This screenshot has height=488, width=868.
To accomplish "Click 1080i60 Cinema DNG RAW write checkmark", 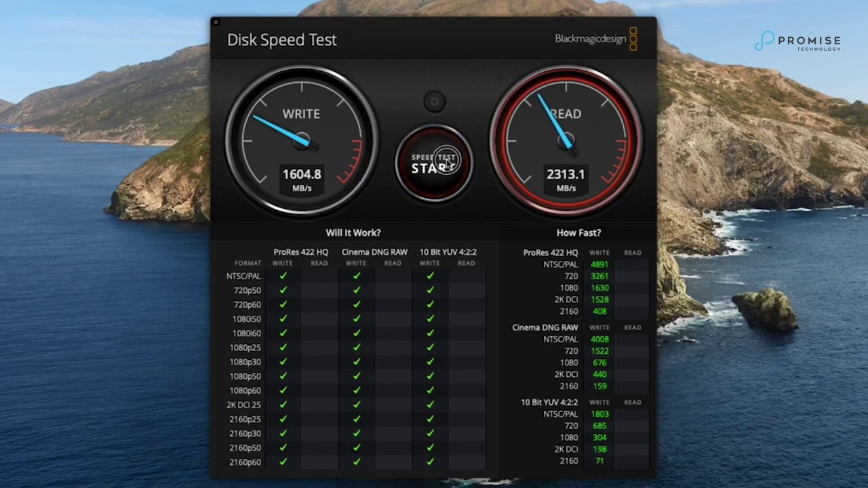I will point(356,333).
